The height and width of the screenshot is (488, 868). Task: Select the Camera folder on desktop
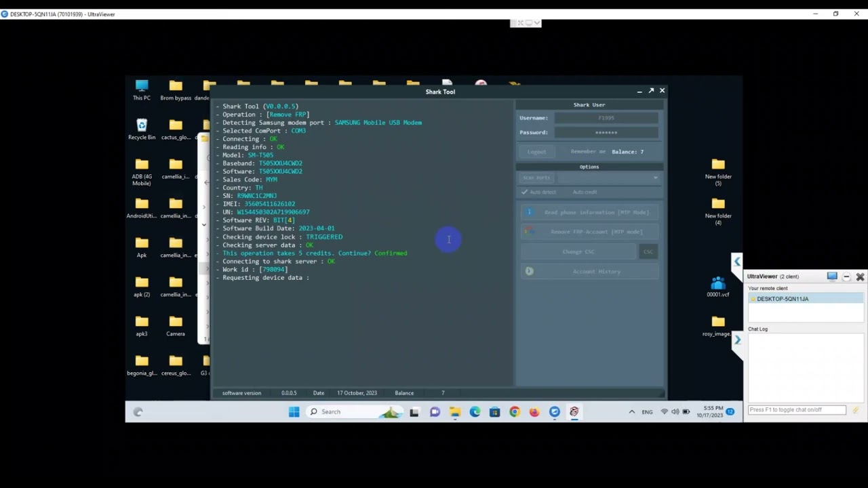[x=176, y=326]
